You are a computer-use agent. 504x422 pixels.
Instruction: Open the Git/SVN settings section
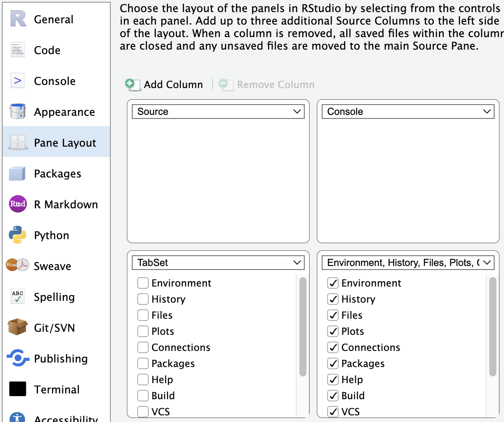[x=56, y=328]
